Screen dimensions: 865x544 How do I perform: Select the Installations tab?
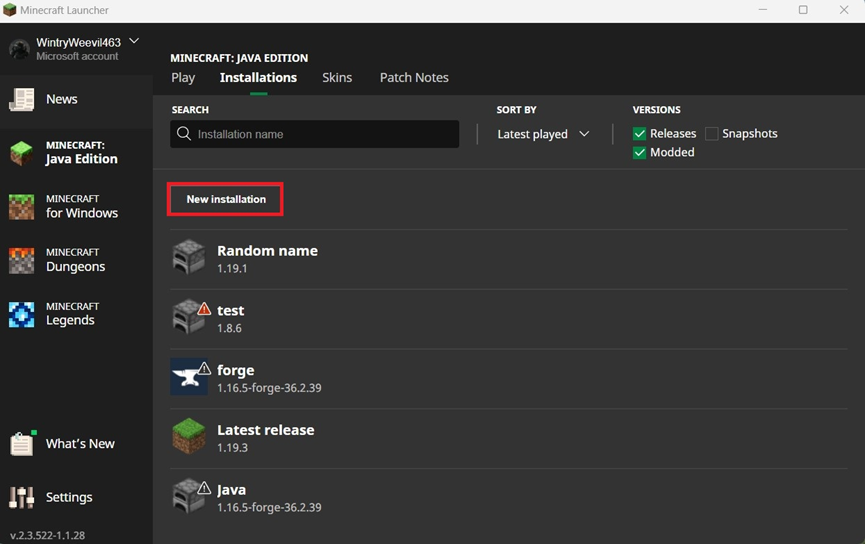coord(258,78)
